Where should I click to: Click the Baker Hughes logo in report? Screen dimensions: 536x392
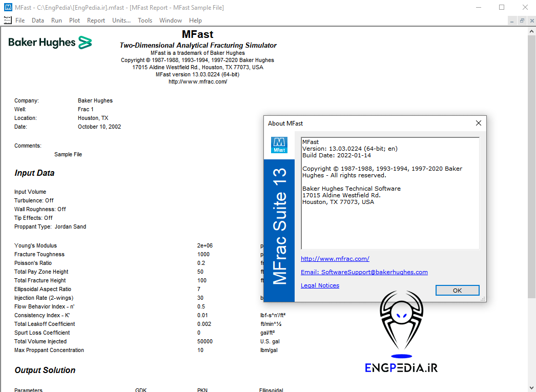point(50,43)
